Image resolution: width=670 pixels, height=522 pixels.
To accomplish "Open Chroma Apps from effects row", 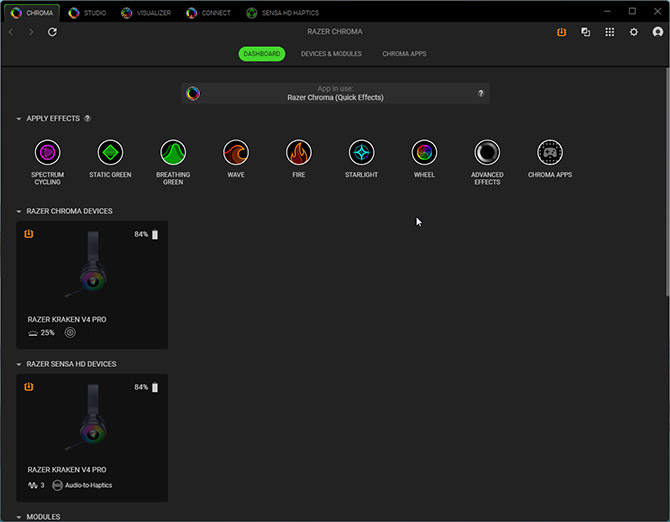I will pyautogui.click(x=550, y=153).
